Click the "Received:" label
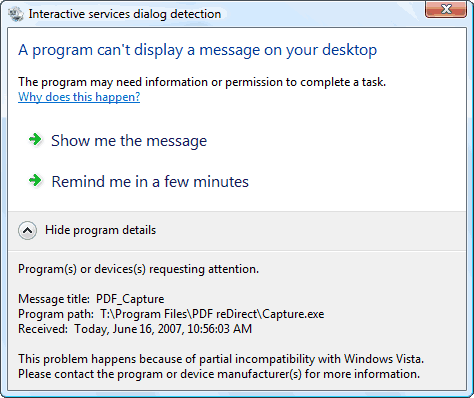 [x=43, y=329]
